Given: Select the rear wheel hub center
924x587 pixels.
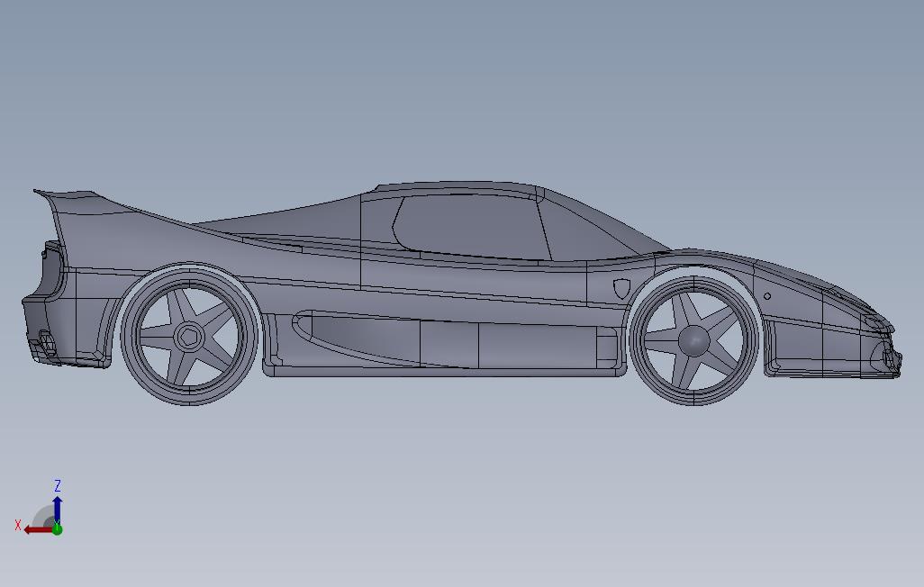Looking at the screenshot, I should coord(189,337).
